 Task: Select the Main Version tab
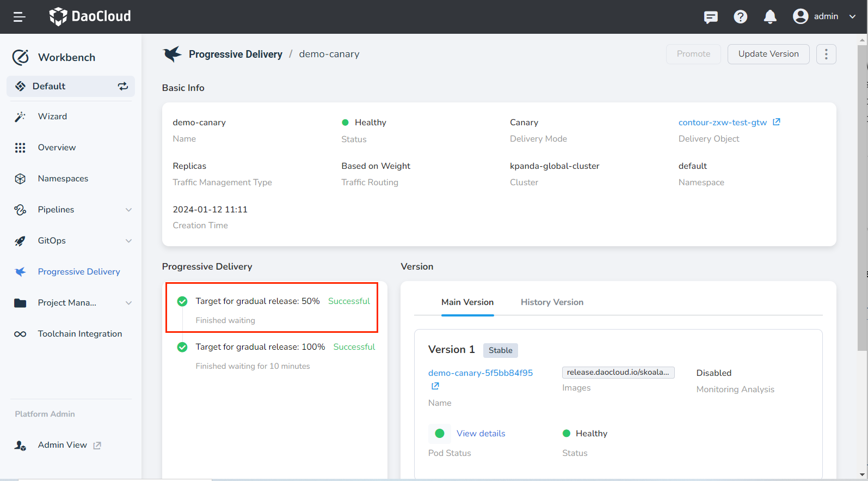click(x=467, y=302)
